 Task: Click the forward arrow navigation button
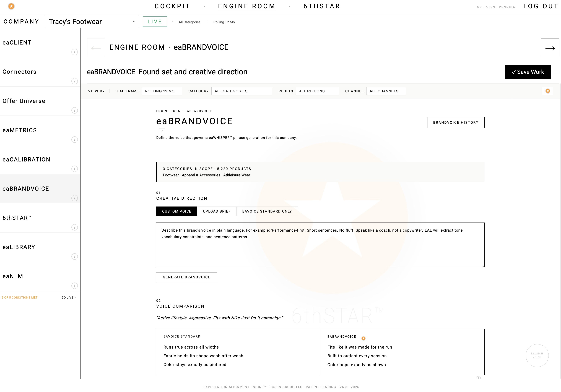coord(550,47)
